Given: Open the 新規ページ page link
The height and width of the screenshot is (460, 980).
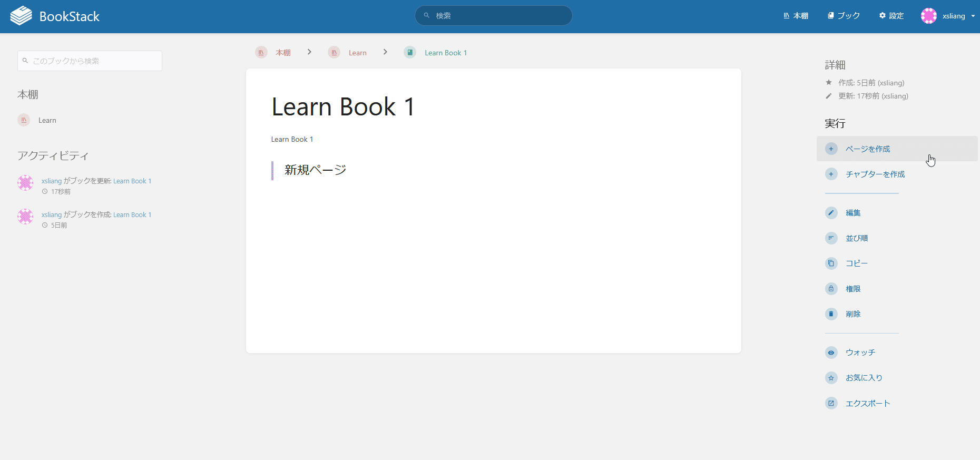Looking at the screenshot, I should coord(315,170).
